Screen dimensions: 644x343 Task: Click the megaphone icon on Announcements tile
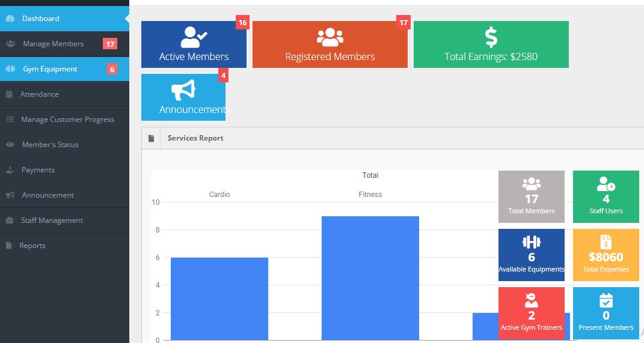point(183,90)
